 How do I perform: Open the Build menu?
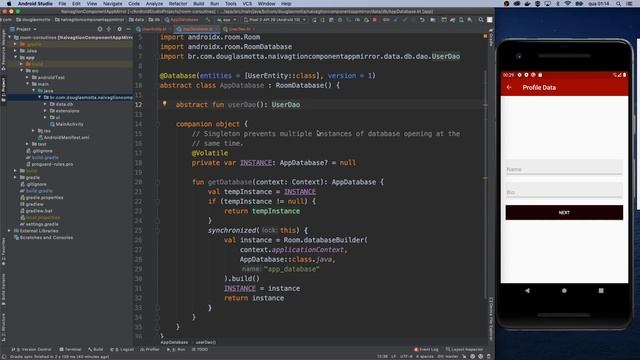tap(199, 3)
